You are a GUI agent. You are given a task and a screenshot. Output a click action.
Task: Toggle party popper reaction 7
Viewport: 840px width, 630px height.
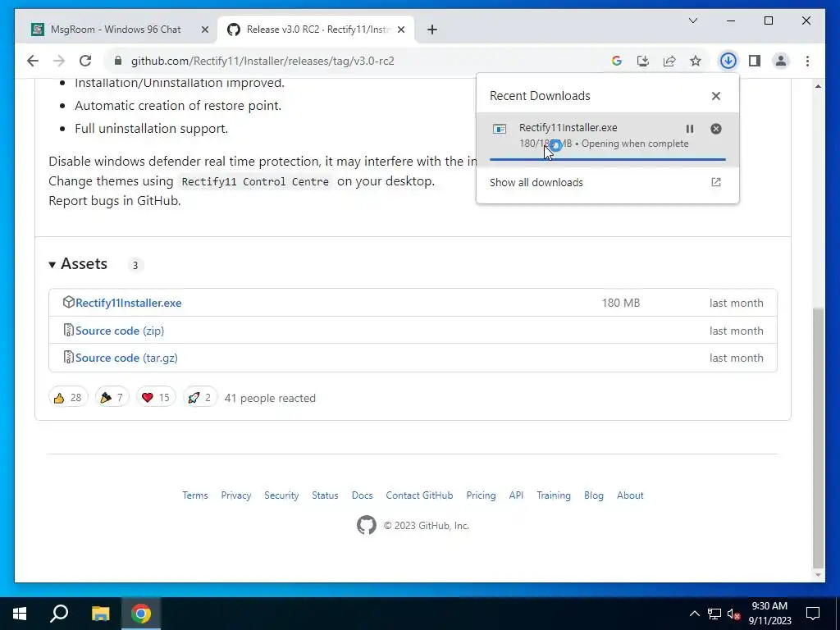[112, 398]
